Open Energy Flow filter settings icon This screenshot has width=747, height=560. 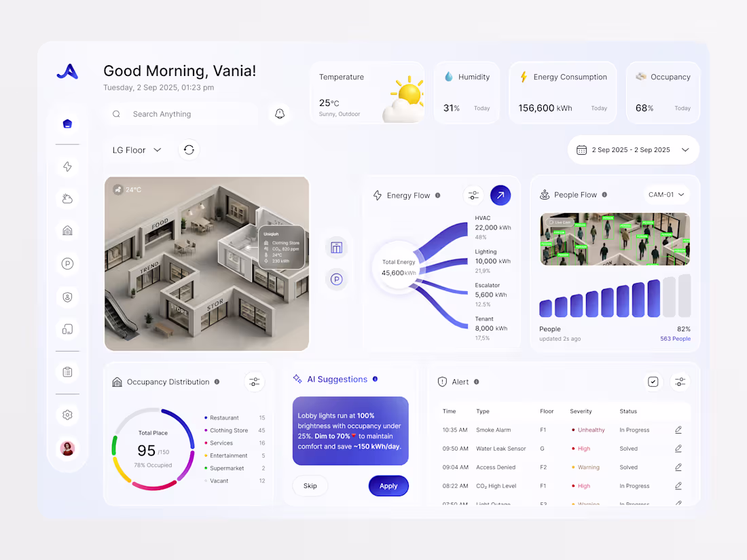[473, 195]
